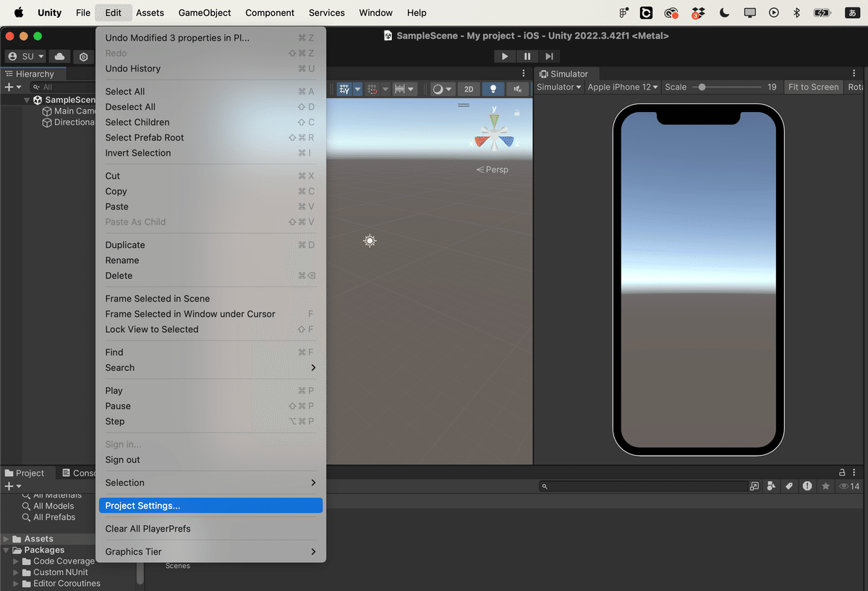Screen dimensions: 868x591
Task: Open the SU account dropdown
Action: [x=27, y=56]
